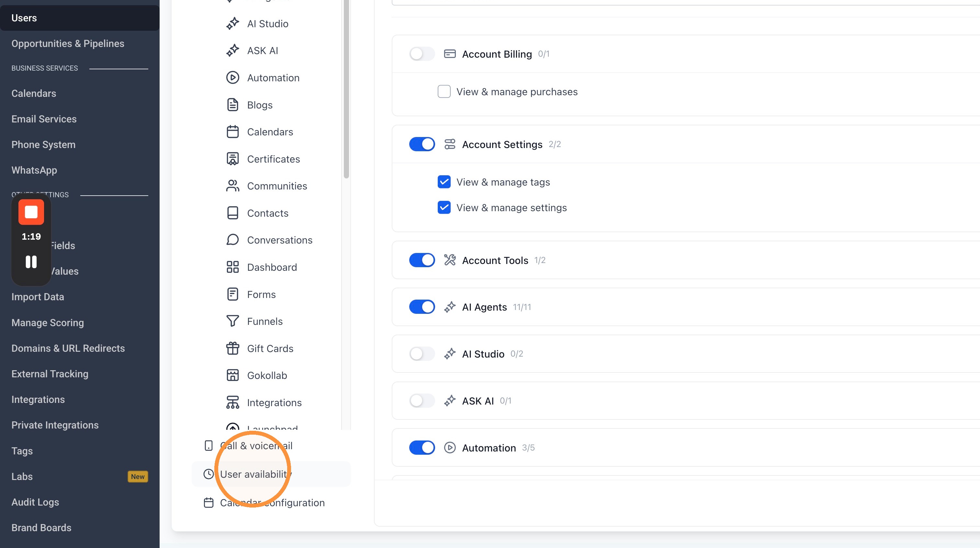The height and width of the screenshot is (548, 980).
Task: Click the Integrations icon in middle list
Action: [232, 402]
